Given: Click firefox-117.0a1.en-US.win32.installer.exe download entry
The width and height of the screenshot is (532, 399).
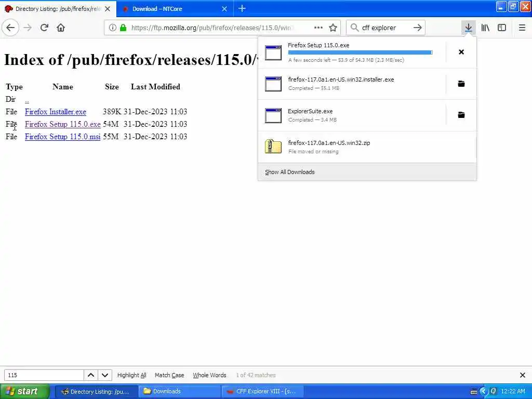Looking at the screenshot, I should click(x=352, y=84).
